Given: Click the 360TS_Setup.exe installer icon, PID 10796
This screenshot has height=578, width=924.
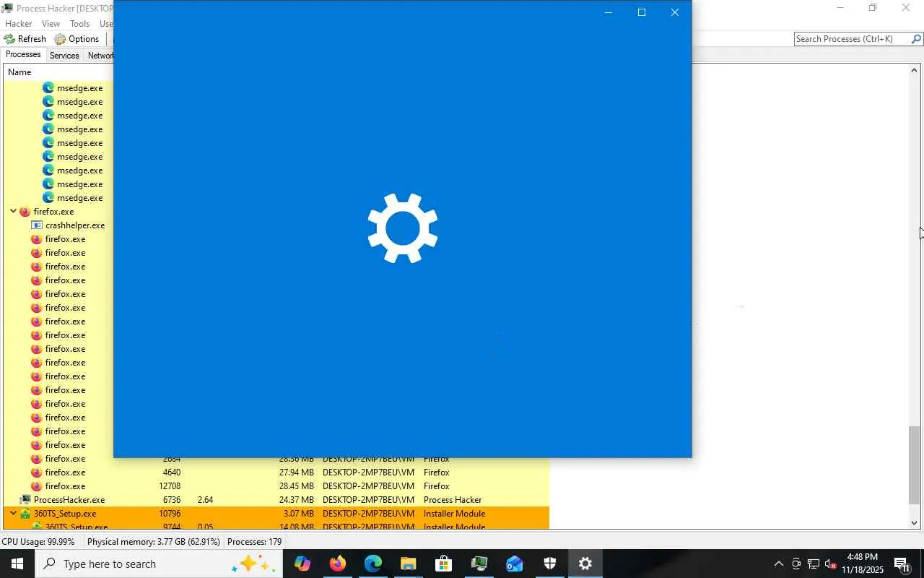Looking at the screenshot, I should [x=25, y=514].
